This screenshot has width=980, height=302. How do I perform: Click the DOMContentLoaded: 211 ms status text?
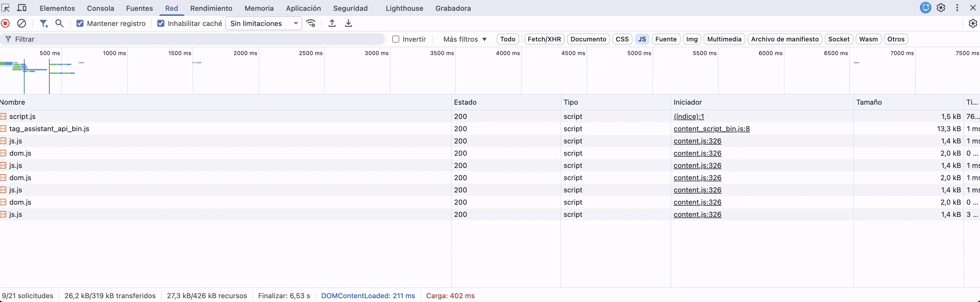368,296
